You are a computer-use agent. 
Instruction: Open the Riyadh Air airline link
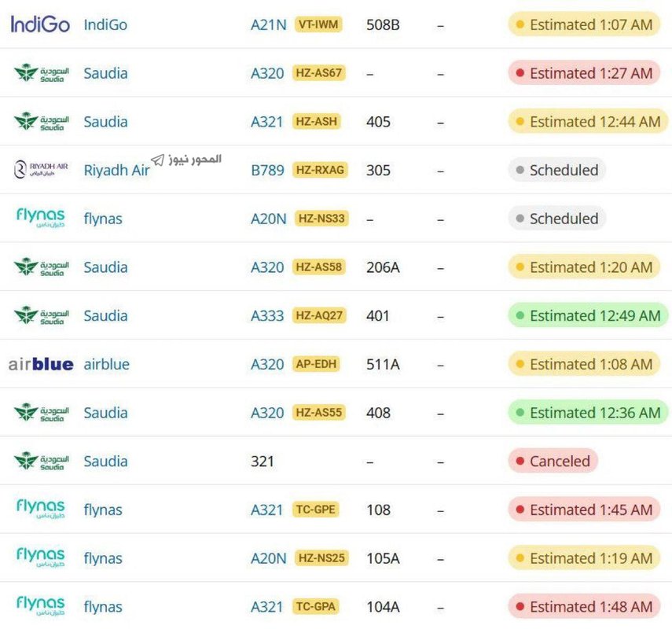click(x=116, y=170)
